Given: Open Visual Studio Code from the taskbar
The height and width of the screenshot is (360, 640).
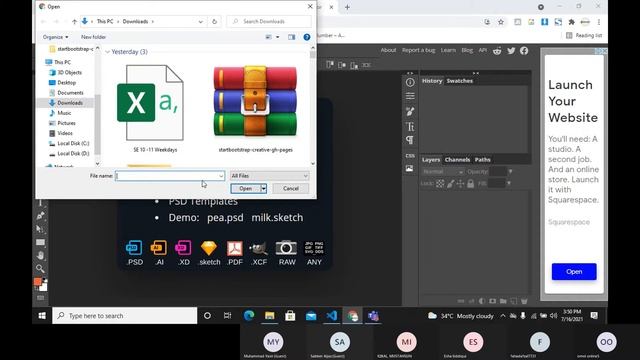Looking at the screenshot, I should [331, 316].
